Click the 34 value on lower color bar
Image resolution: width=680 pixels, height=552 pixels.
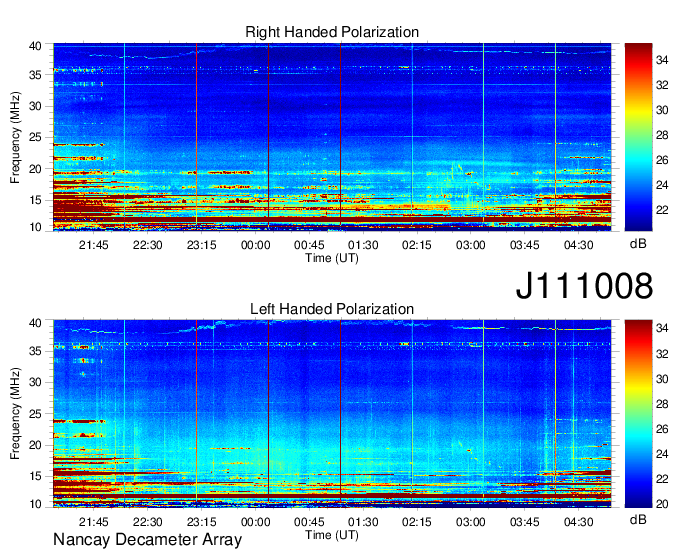pos(662,328)
